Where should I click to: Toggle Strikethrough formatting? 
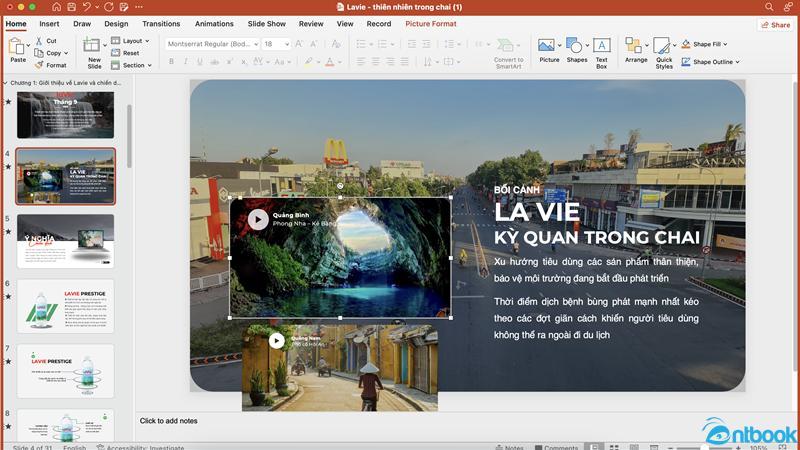click(215, 62)
